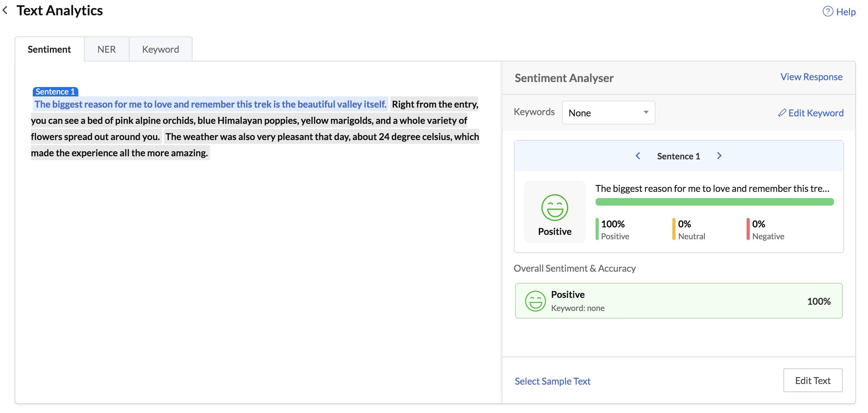This screenshot has height=413, width=868.
Task: Select the sentence starting 'The weather was'
Action: tap(322, 136)
